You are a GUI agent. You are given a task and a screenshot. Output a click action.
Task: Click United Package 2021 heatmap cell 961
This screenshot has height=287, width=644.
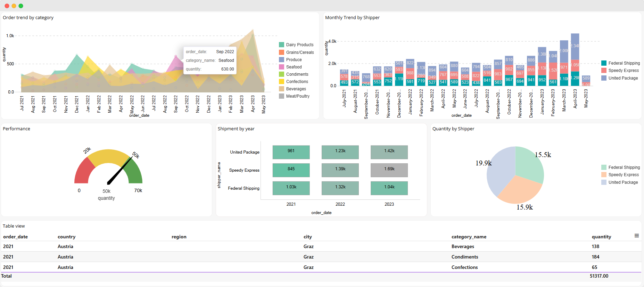(x=291, y=152)
